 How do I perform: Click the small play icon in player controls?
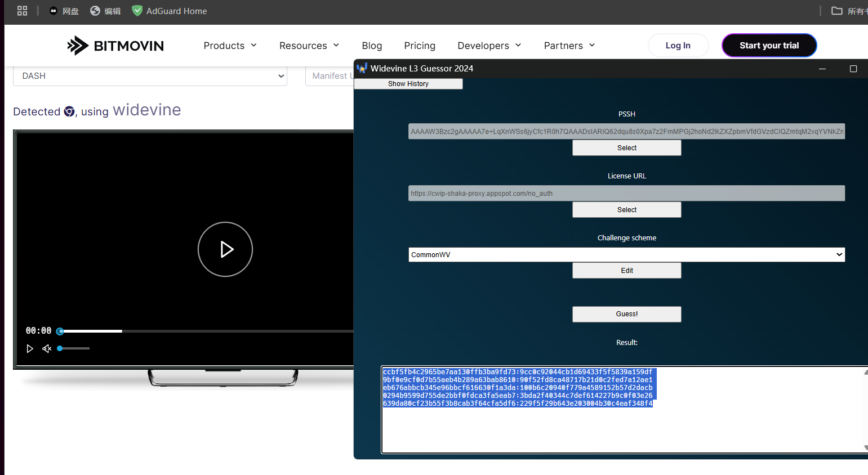(x=30, y=348)
